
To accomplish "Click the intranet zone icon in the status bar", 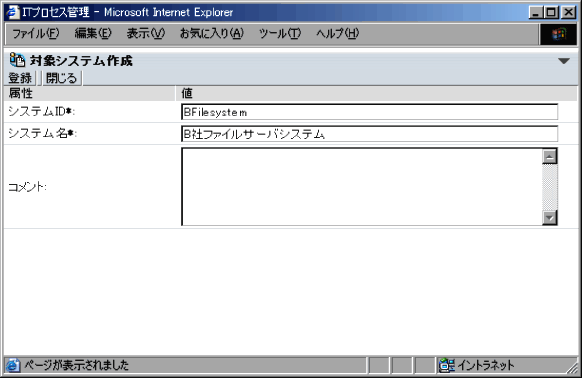I will [x=447, y=365].
